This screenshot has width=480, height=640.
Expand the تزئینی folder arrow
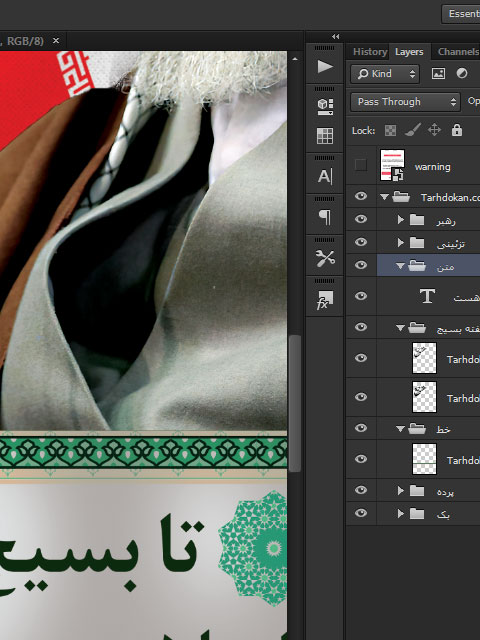click(x=401, y=242)
